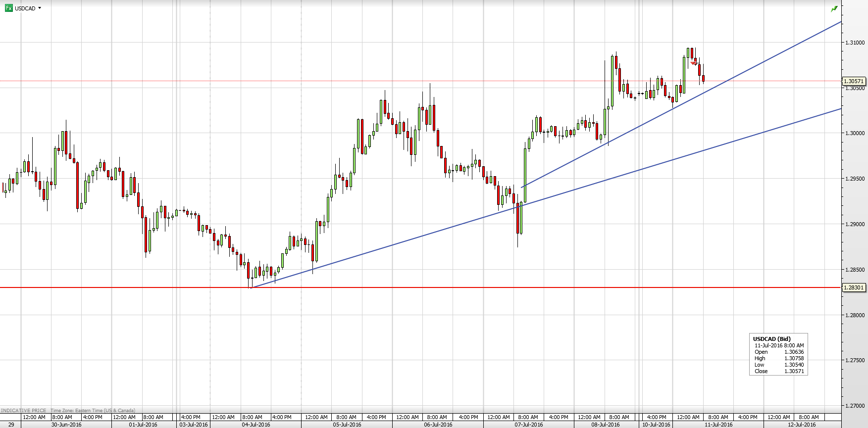This screenshot has width=868, height=428.
Task: Select the 1.30571 current price label
Action: (854, 81)
